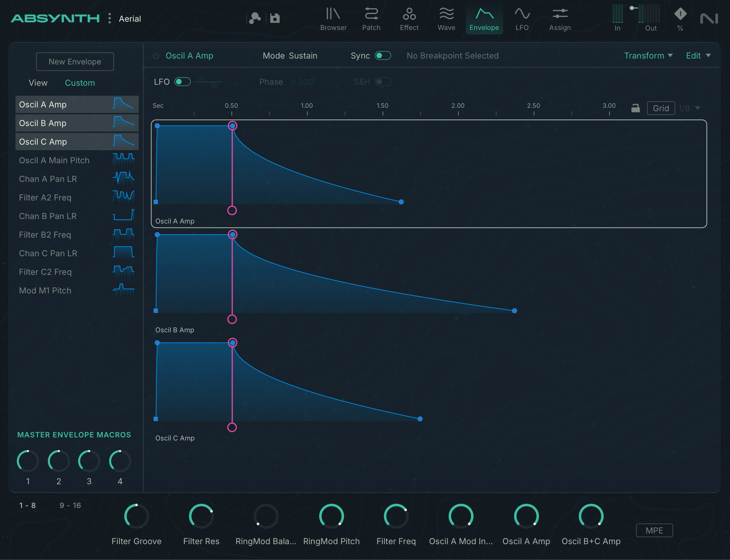The image size is (730, 560).
Task: Expand the Transform dropdown menu
Action: 648,55
